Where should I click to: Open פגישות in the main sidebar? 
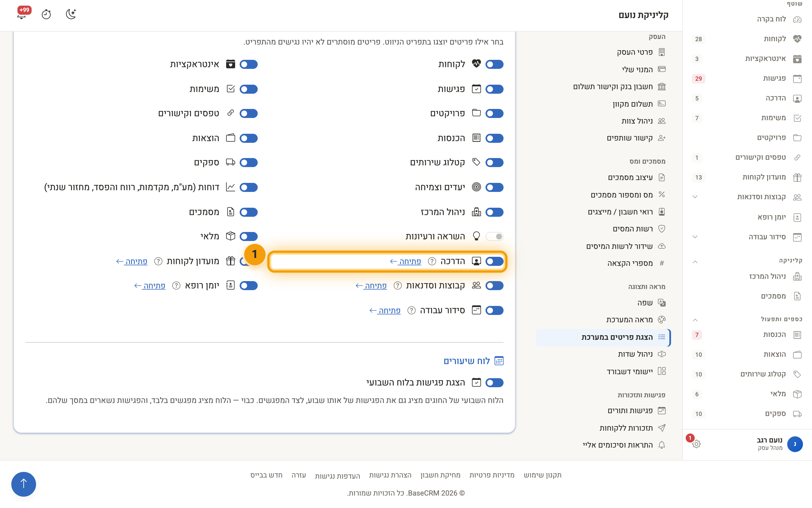pyautogui.click(x=748, y=78)
